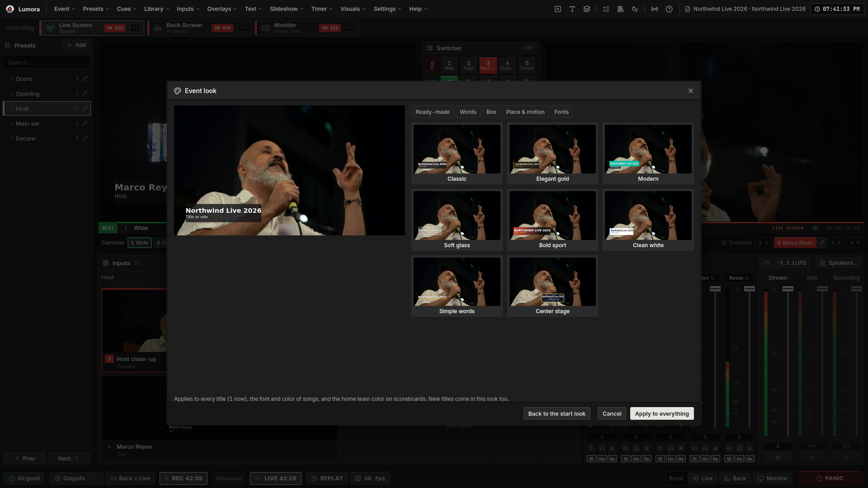
Task: Open the Room channel dropdown
Action: click(x=739, y=278)
